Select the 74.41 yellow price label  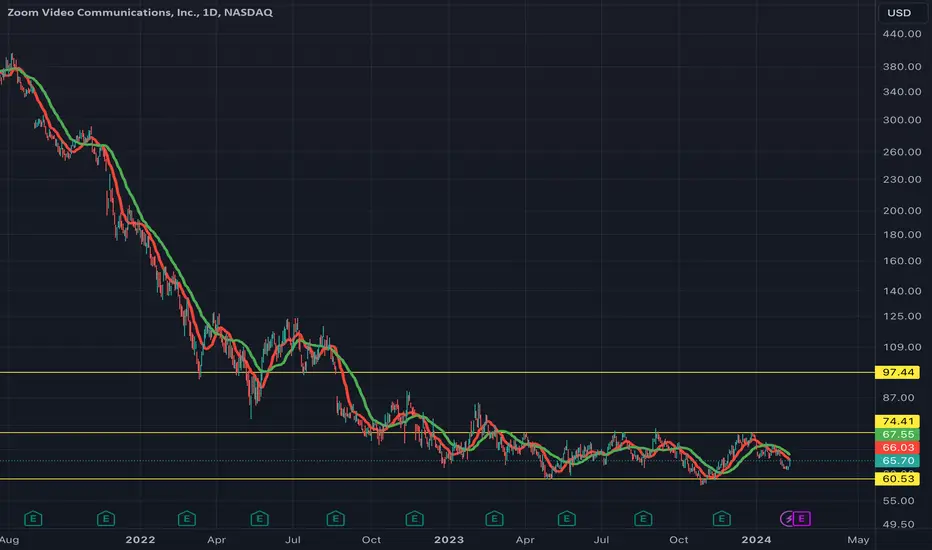tap(898, 421)
